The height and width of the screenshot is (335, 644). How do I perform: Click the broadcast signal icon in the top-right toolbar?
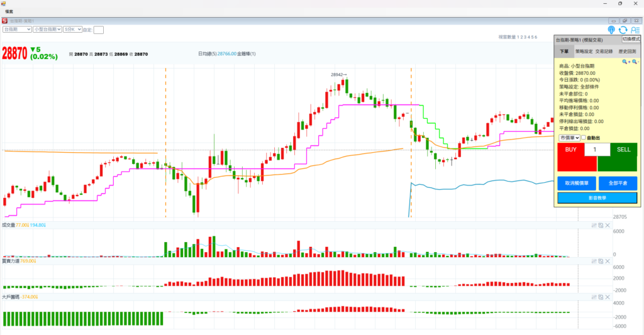coord(611,30)
